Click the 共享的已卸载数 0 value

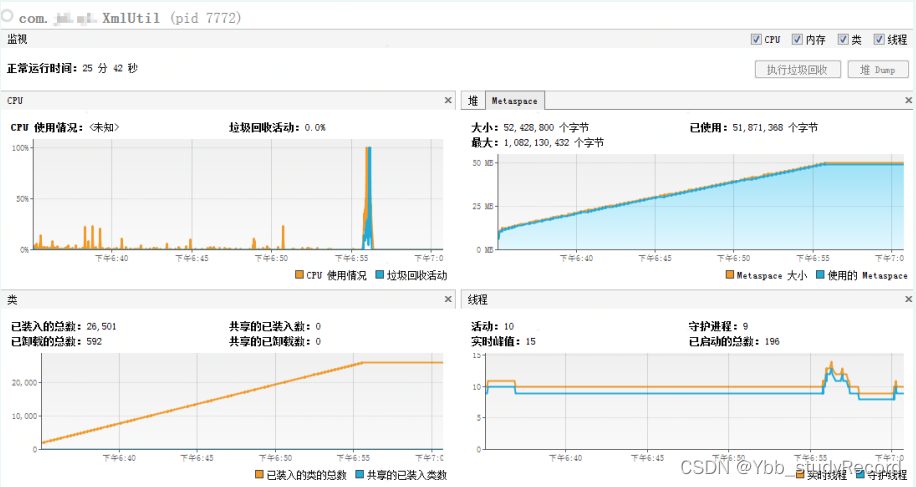[275, 342]
